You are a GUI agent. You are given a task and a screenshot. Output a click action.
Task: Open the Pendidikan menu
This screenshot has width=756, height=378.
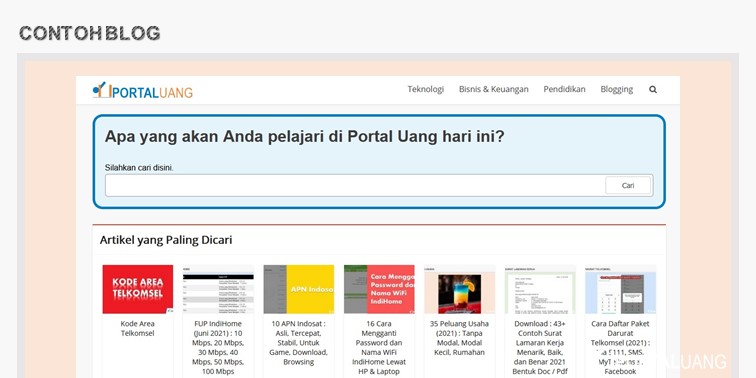click(x=565, y=89)
